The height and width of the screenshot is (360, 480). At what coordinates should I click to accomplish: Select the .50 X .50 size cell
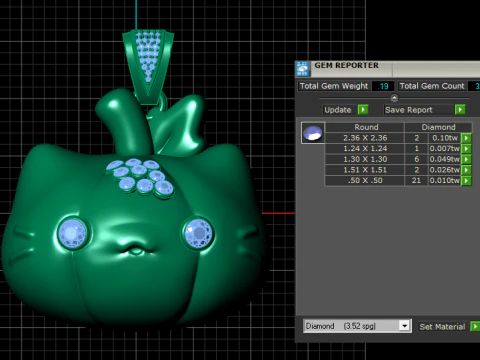(x=365, y=181)
